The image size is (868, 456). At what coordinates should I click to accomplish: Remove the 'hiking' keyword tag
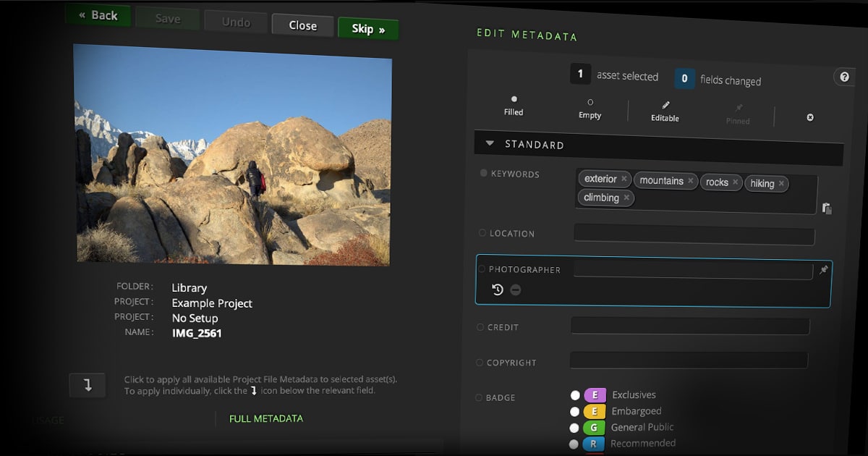pyautogui.click(x=781, y=184)
